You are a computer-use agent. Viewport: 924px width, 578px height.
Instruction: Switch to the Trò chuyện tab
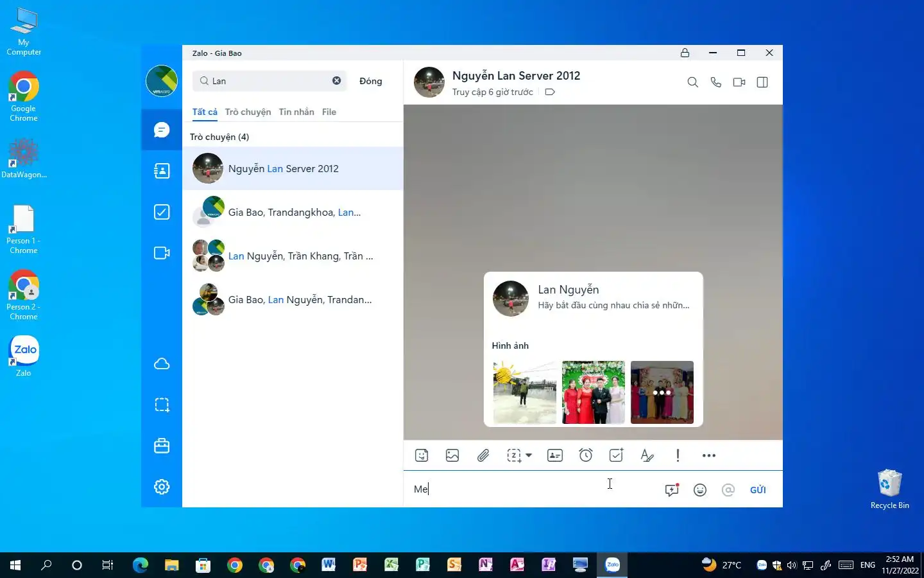coord(248,112)
